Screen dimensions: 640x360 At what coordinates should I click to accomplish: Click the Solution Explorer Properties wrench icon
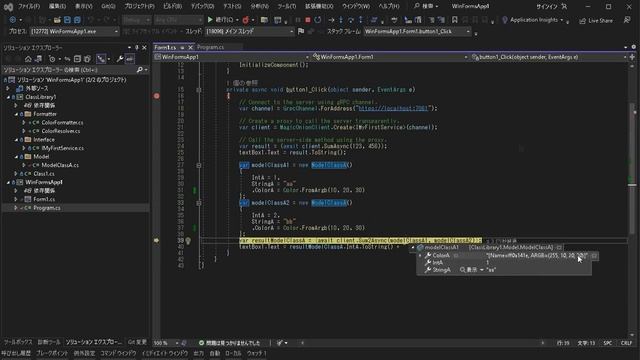(120, 59)
